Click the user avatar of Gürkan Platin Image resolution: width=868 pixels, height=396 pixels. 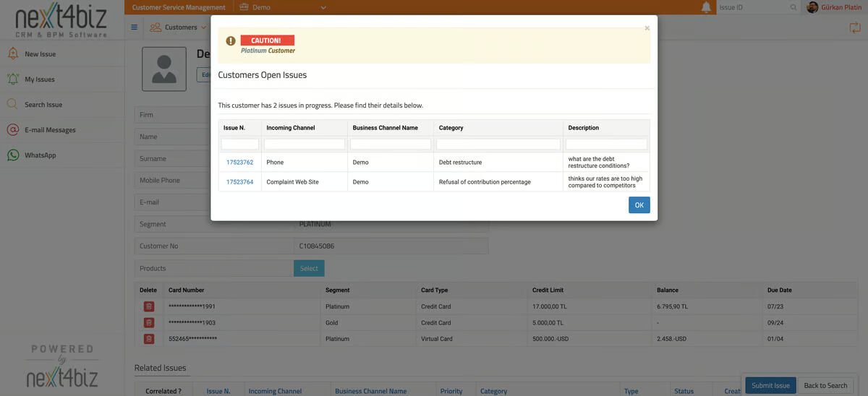(x=813, y=7)
